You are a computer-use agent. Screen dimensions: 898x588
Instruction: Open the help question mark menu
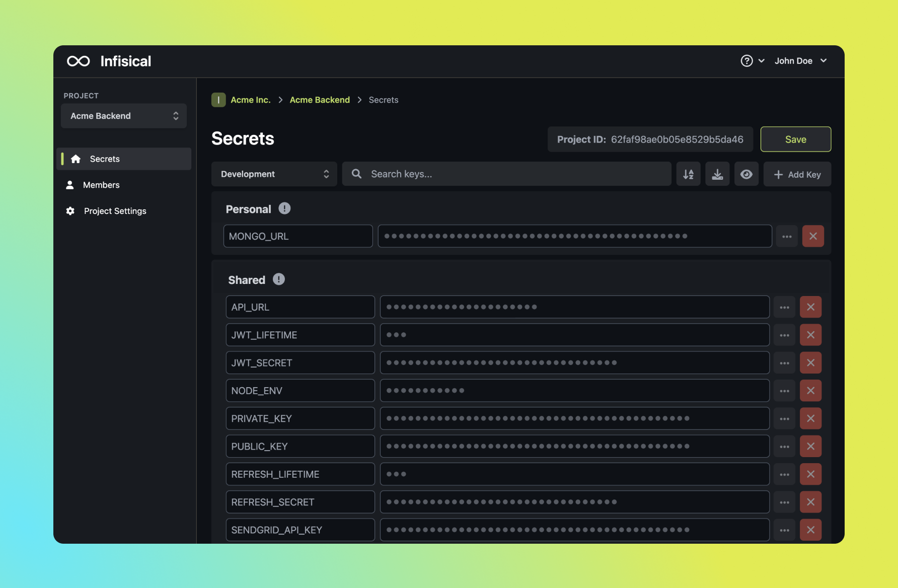coord(752,61)
